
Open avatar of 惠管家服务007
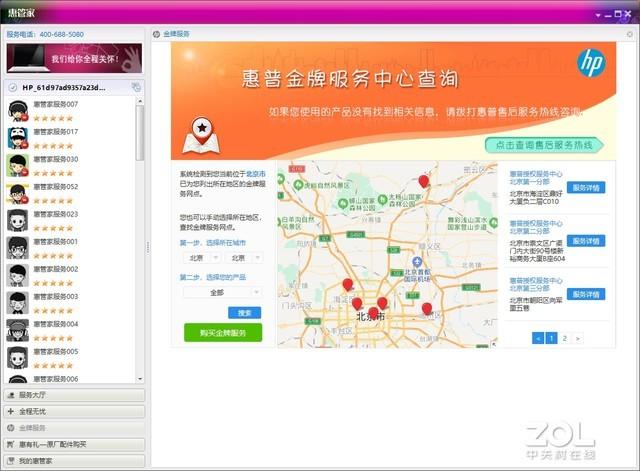(18, 111)
